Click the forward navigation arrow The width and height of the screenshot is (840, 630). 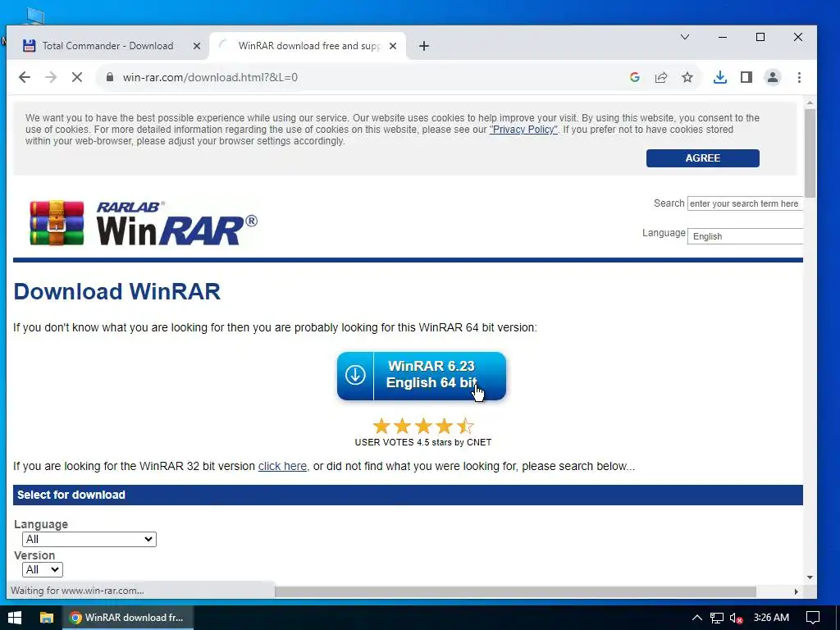coord(51,77)
